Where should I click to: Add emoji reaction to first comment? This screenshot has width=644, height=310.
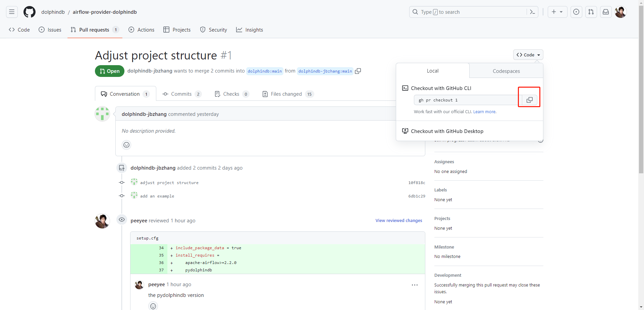click(126, 145)
